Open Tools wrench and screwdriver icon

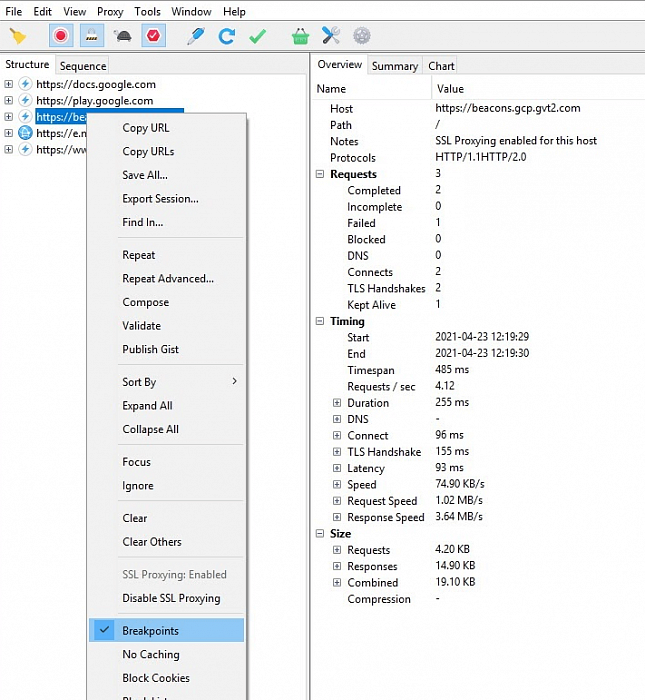[x=331, y=36]
